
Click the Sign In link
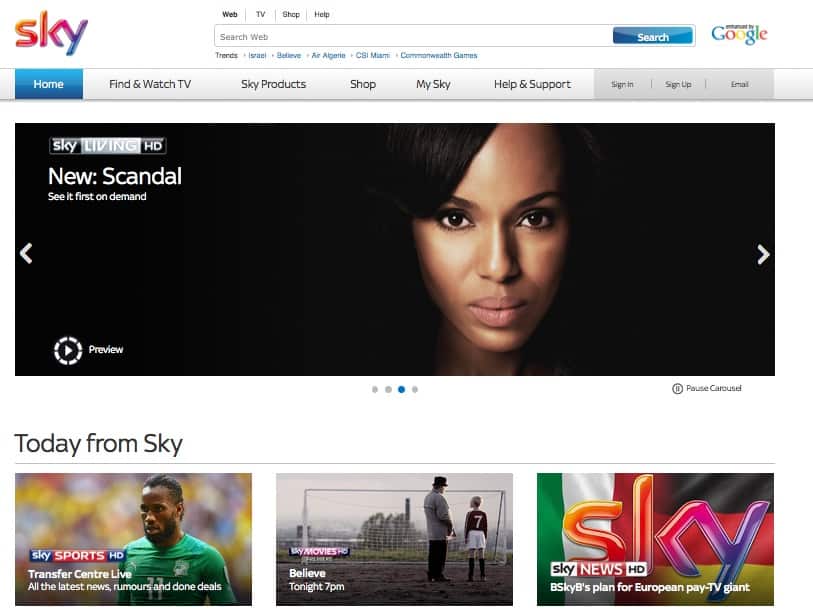click(x=622, y=85)
